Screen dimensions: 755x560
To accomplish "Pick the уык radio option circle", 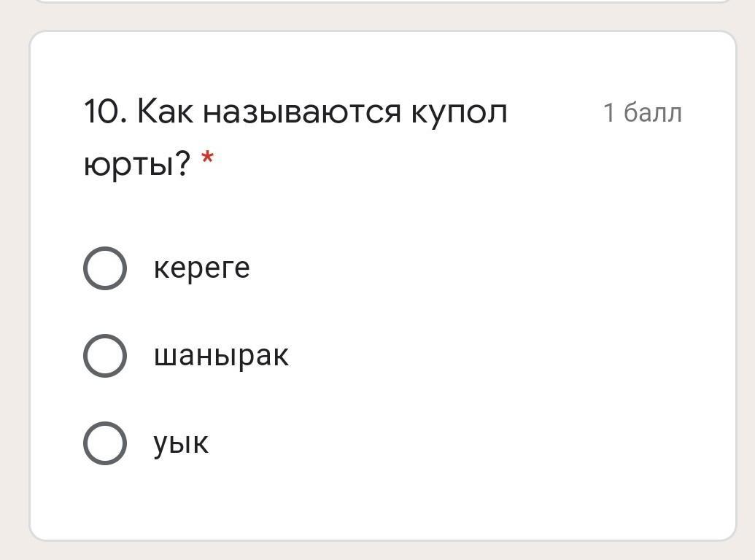I will point(104,443).
